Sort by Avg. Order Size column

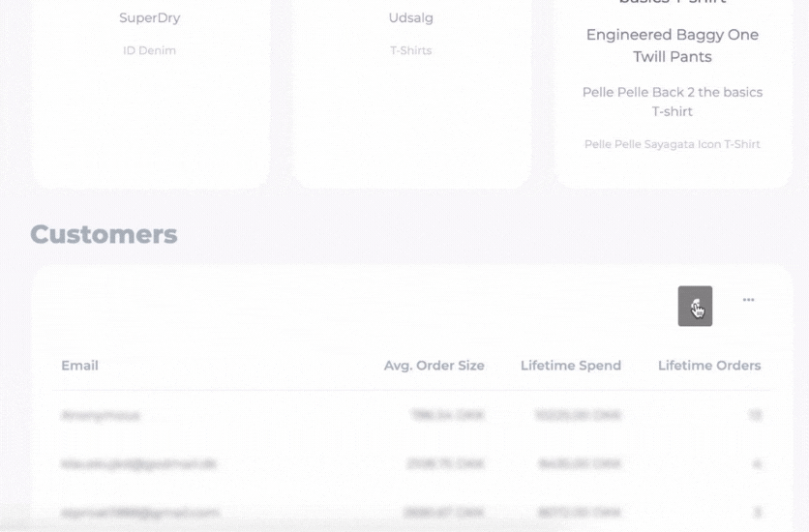tap(434, 366)
